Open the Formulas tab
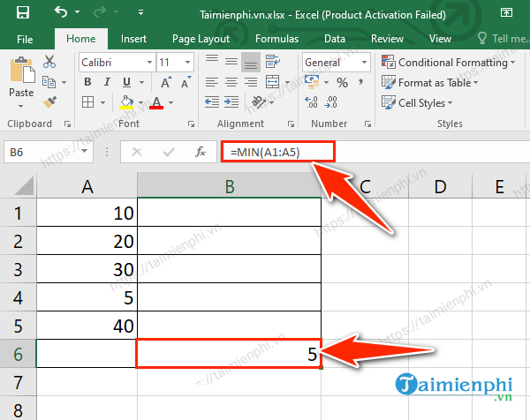The width and height of the screenshot is (530, 420). [276, 39]
